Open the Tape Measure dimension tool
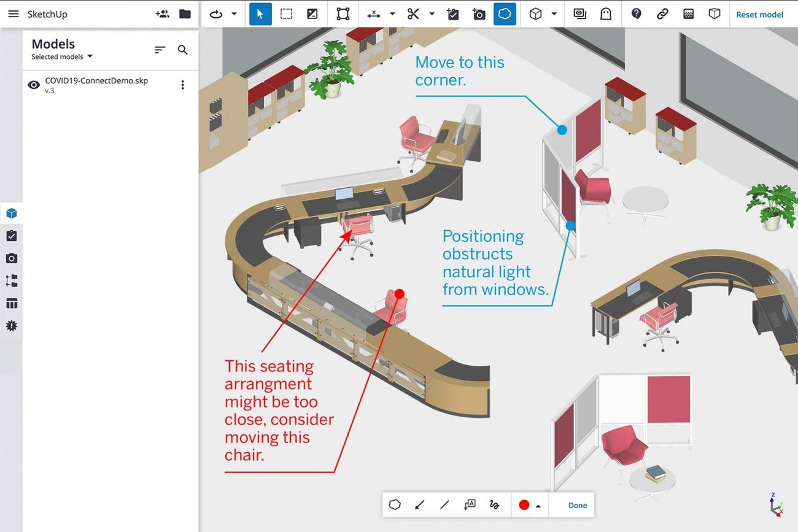This screenshot has width=798, height=532. 373,14
